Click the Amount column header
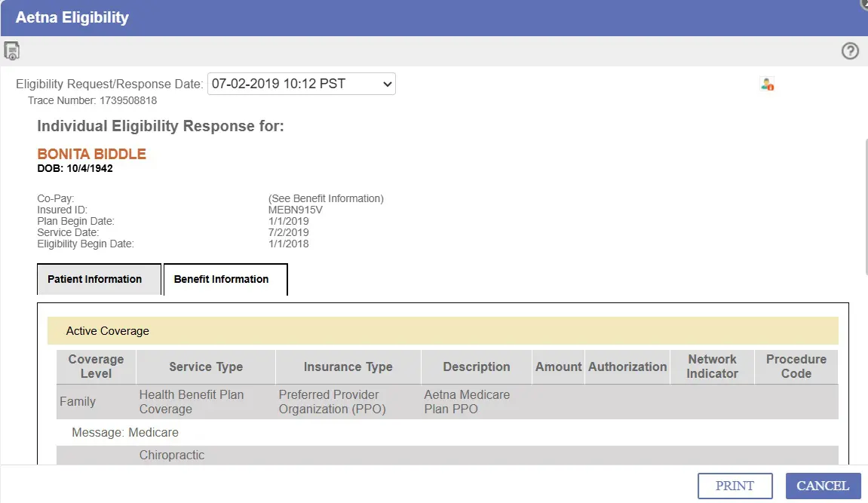Viewport: 868px width, 503px height. click(559, 367)
